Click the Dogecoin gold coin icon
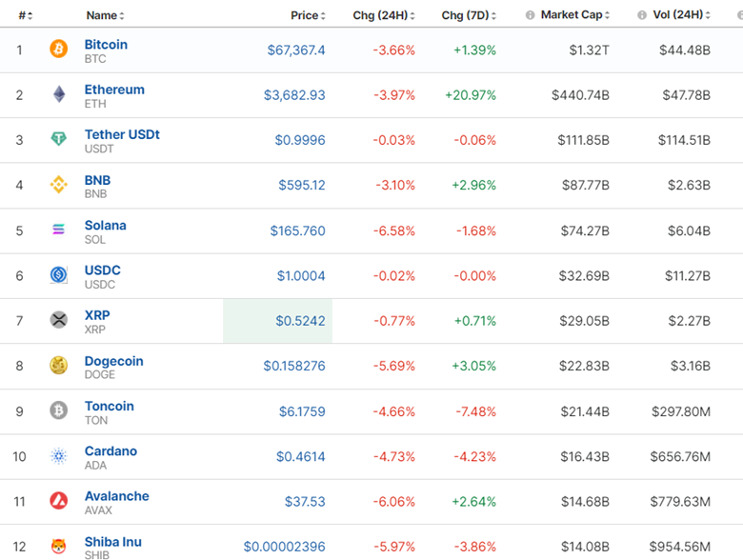743x560 pixels. pos(59,366)
